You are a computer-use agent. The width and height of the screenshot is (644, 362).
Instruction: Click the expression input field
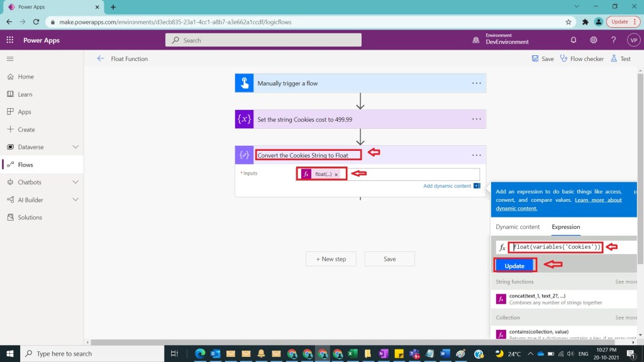[555, 247]
